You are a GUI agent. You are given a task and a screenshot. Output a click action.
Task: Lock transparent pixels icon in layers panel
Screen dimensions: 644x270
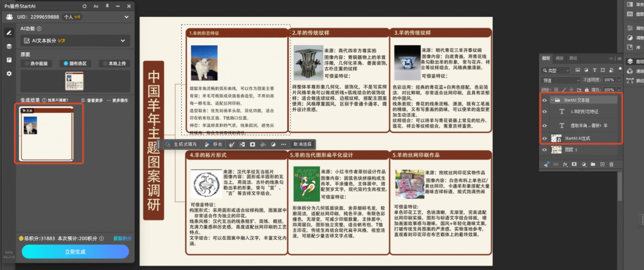click(556, 89)
